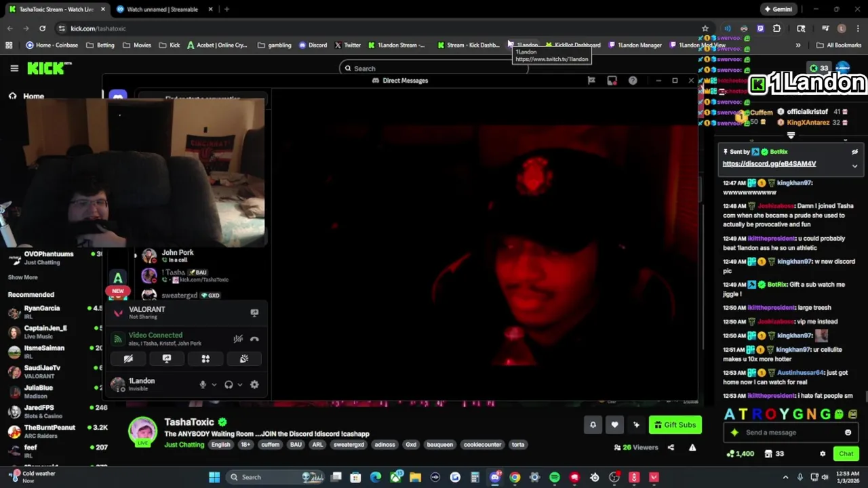Open the gambling bookmarks folder

(275, 45)
